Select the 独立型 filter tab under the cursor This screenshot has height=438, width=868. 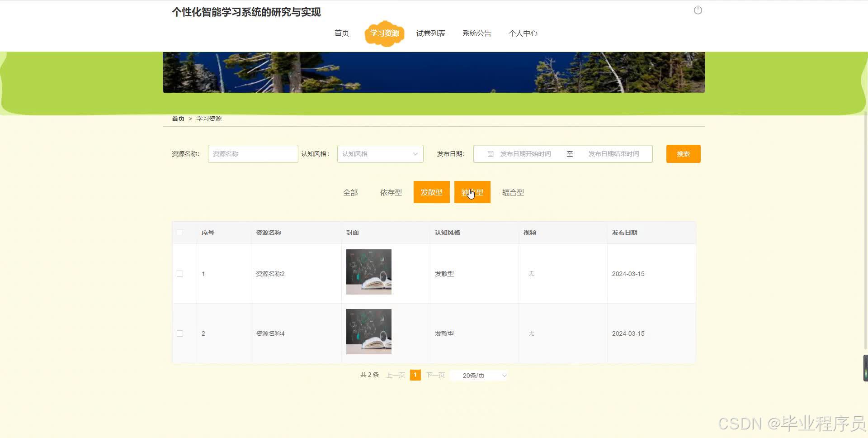coord(472,192)
